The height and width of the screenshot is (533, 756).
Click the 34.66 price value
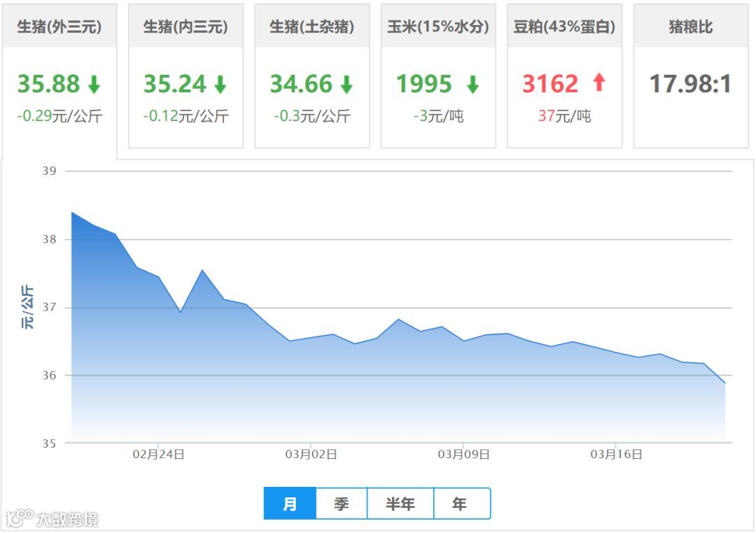301,84
